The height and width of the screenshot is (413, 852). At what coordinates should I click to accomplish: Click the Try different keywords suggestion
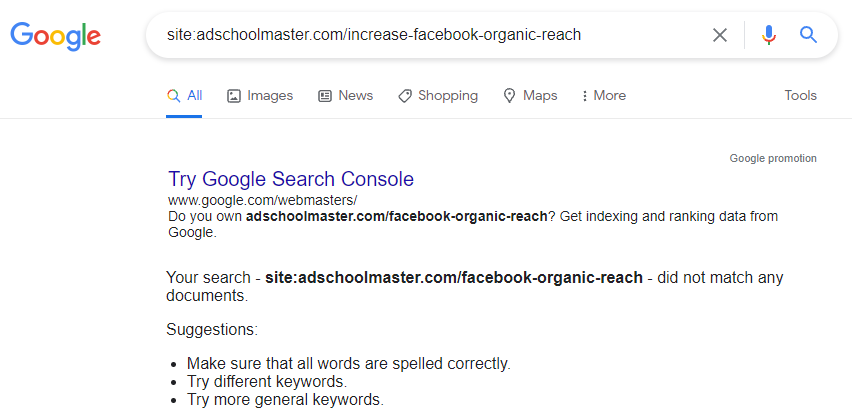coord(266,382)
